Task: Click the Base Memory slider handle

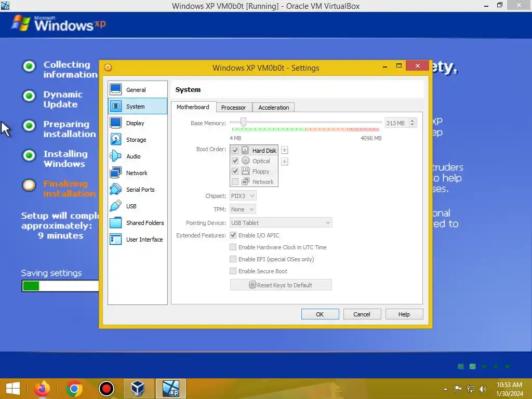Action: (243, 122)
